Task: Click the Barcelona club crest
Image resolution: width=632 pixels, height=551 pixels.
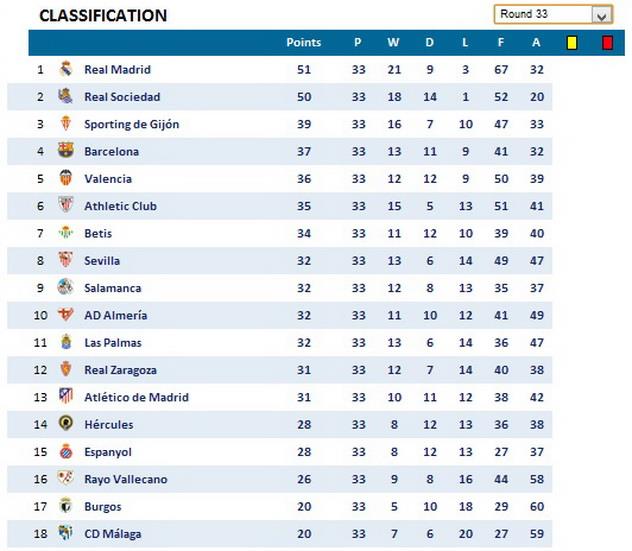Action: pos(66,152)
